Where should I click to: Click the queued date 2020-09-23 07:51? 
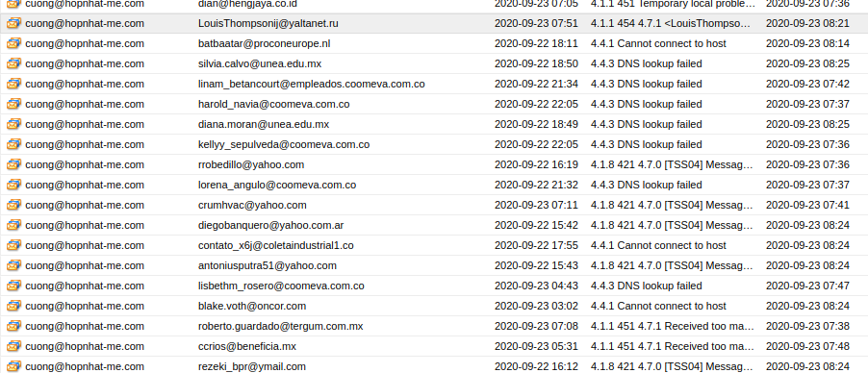click(536, 23)
